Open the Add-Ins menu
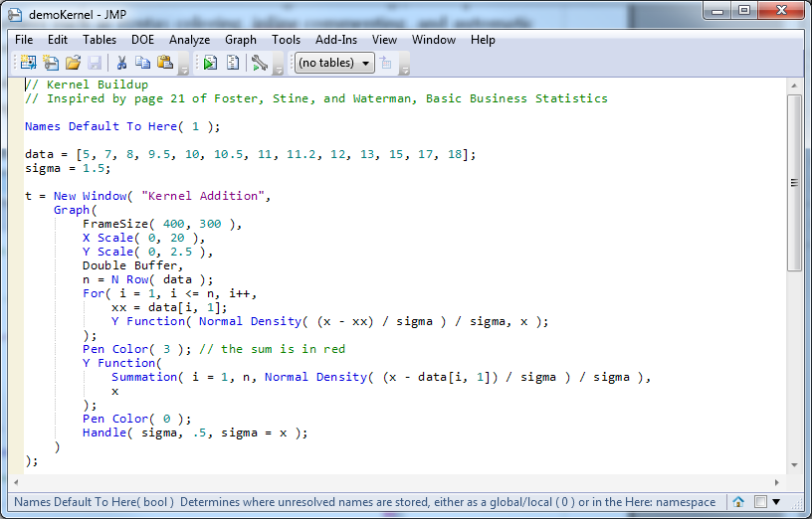This screenshot has width=812, height=519. click(x=336, y=40)
